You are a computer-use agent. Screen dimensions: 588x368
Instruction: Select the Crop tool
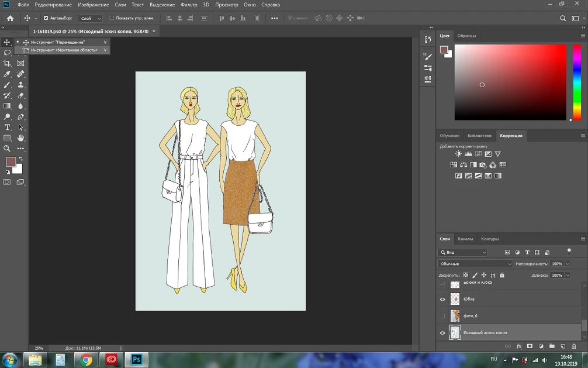7,63
